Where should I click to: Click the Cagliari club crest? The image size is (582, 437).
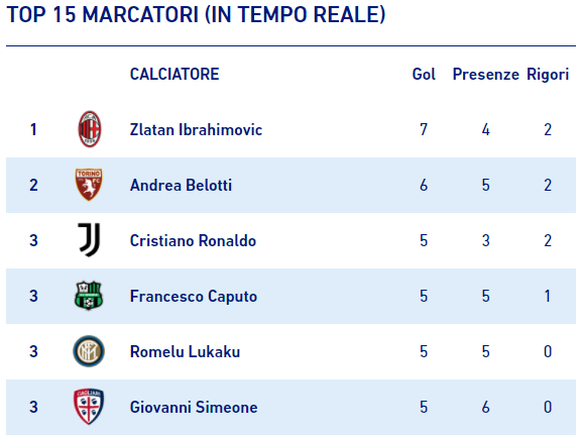tap(89, 407)
